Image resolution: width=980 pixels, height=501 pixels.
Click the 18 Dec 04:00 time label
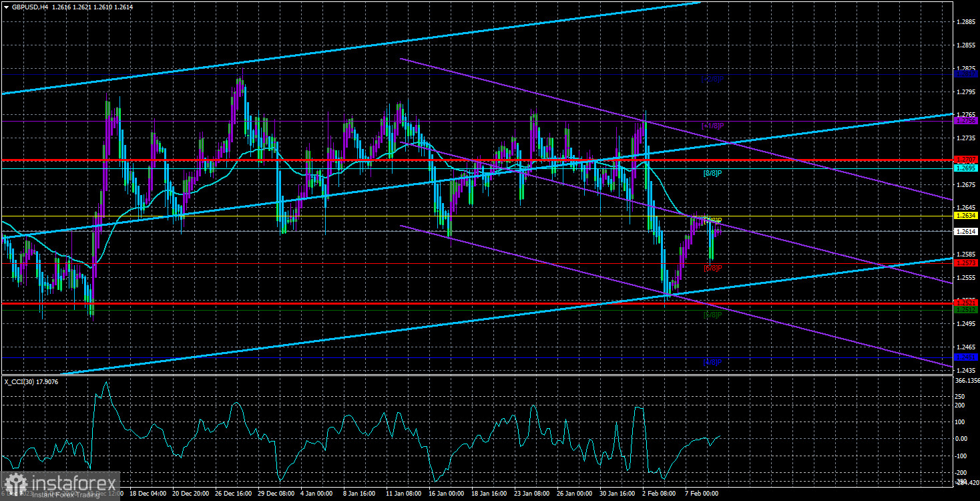coord(149,494)
